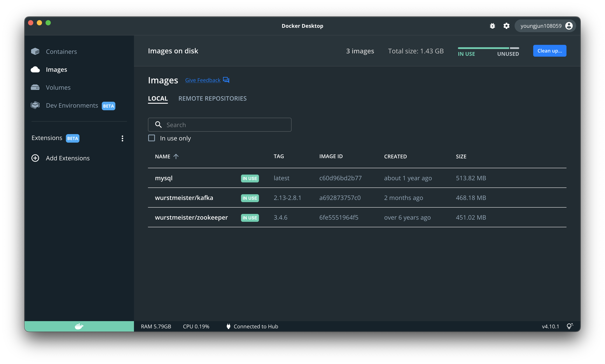Click the Add Extensions plus icon
Image resolution: width=605 pixels, height=364 pixels.
[35, 158]
